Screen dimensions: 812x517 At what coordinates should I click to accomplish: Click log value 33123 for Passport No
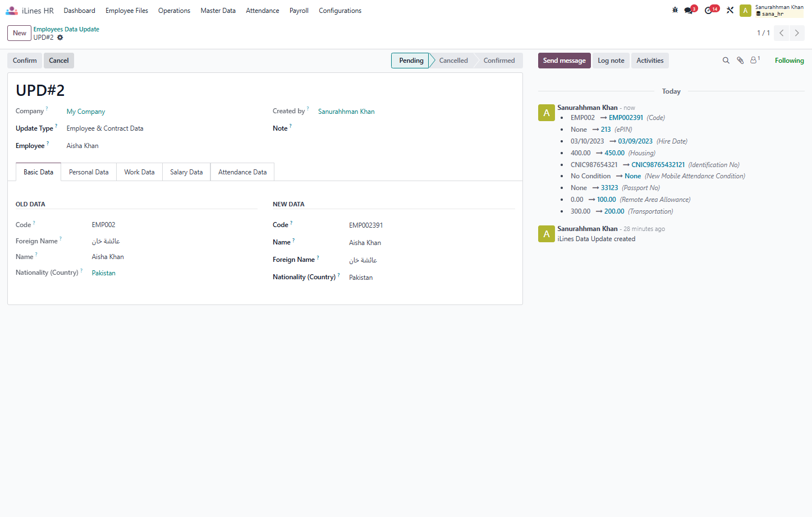coord(609,188)
